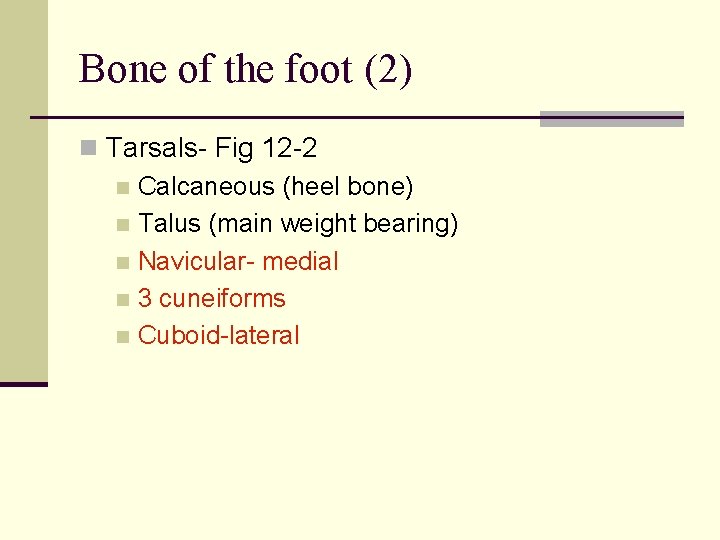Click the bullet marker before Cuboid-lateral
This screenshot has height=540, width=720.
[x=122, y=337]
